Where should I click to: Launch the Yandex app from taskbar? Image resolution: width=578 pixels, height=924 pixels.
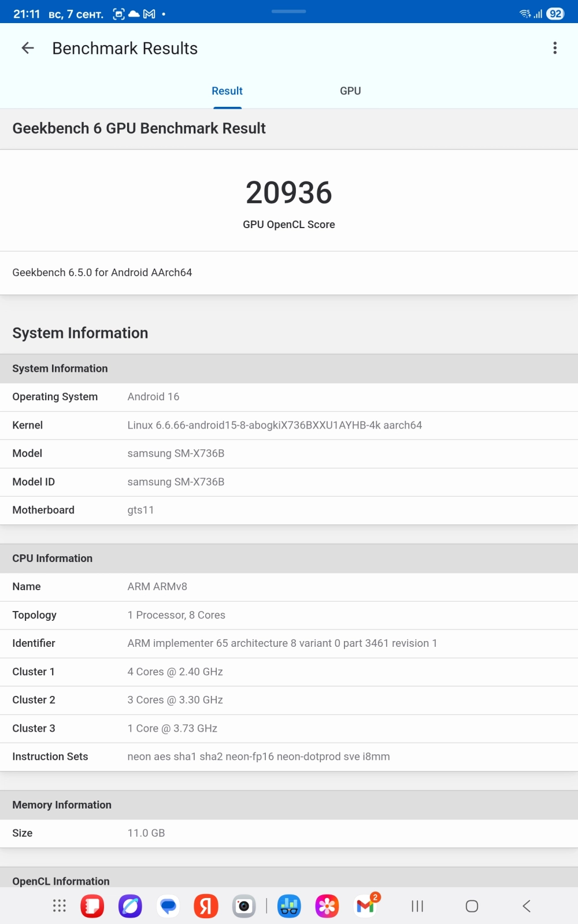(x=206, y=906)
